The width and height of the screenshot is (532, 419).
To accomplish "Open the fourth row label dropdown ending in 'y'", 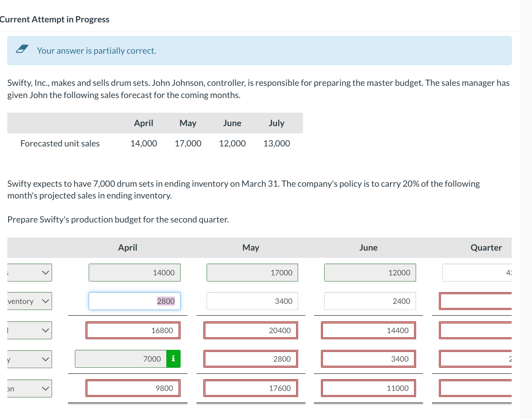I will [x=29, y=359].
